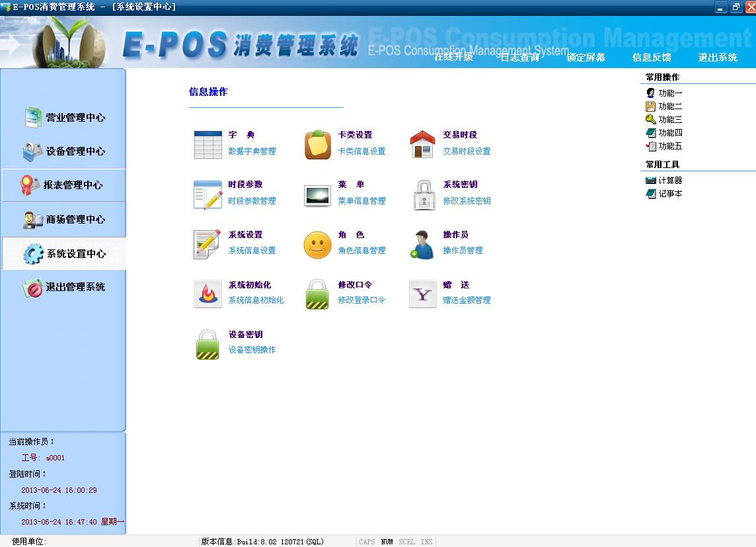Click the 修改登录口令 link
The width and height of the screenshot is (756, 547).
click(x=361, y=300)
